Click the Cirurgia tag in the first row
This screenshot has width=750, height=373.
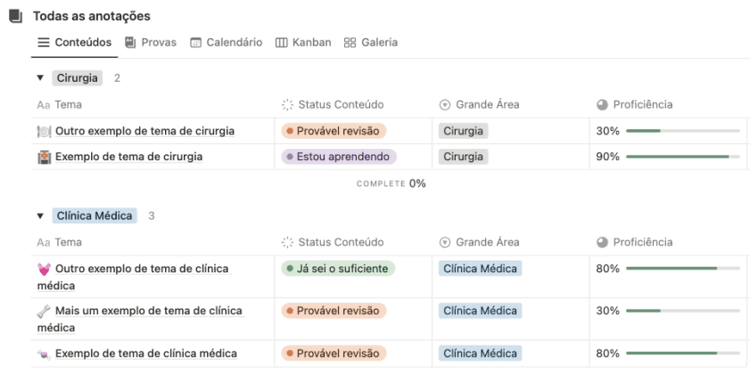coord(463,131)
